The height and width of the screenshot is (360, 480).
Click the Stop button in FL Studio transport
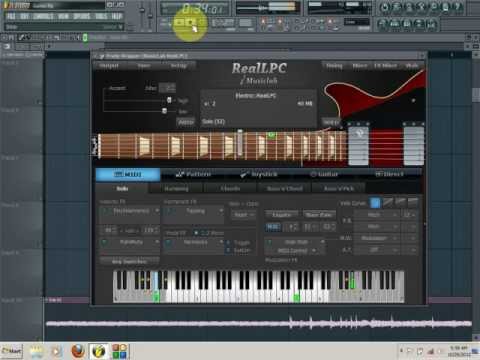(191, 22)
